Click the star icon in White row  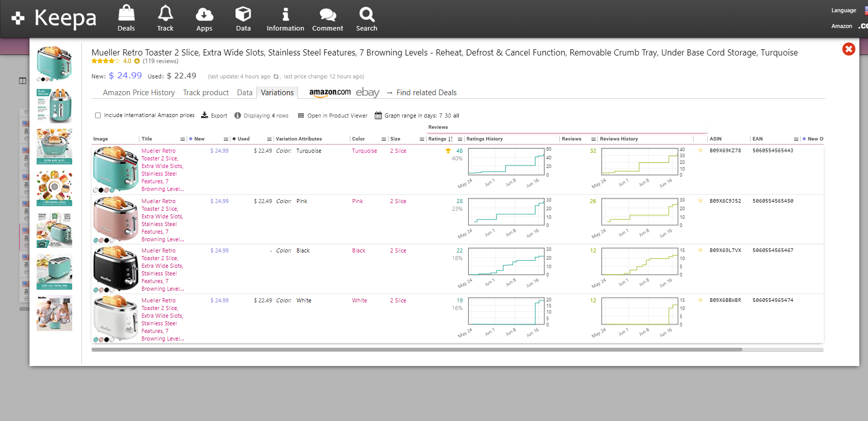[700, 300]
